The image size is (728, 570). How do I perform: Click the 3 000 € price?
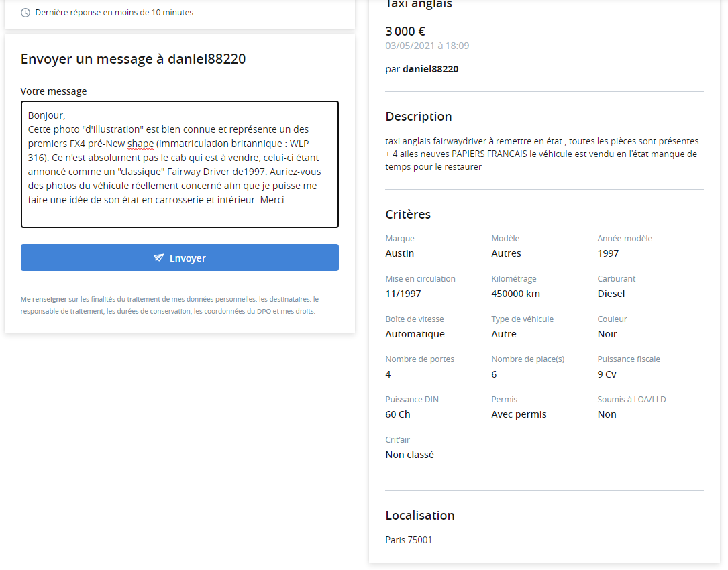(405, 31)
